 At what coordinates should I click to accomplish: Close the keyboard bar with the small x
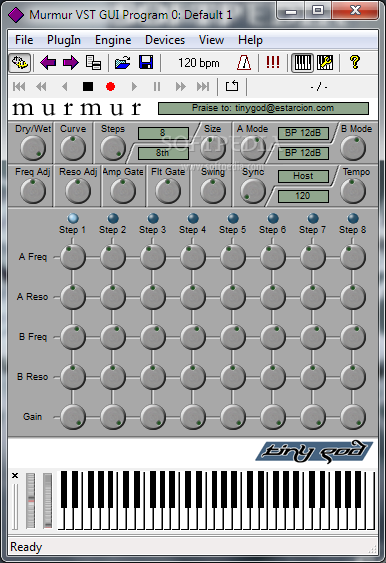pyautogui.click(x=15, y=475)
